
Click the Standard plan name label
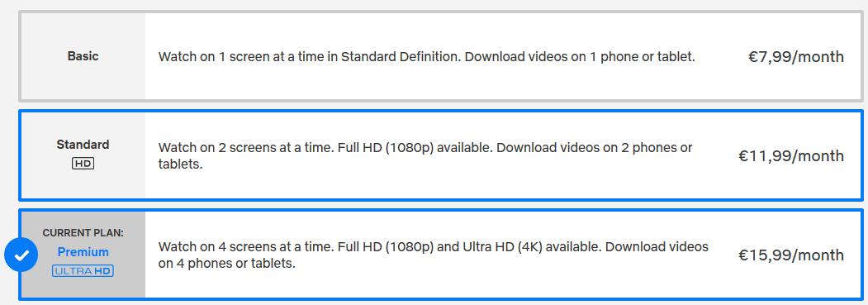[83, 145]
